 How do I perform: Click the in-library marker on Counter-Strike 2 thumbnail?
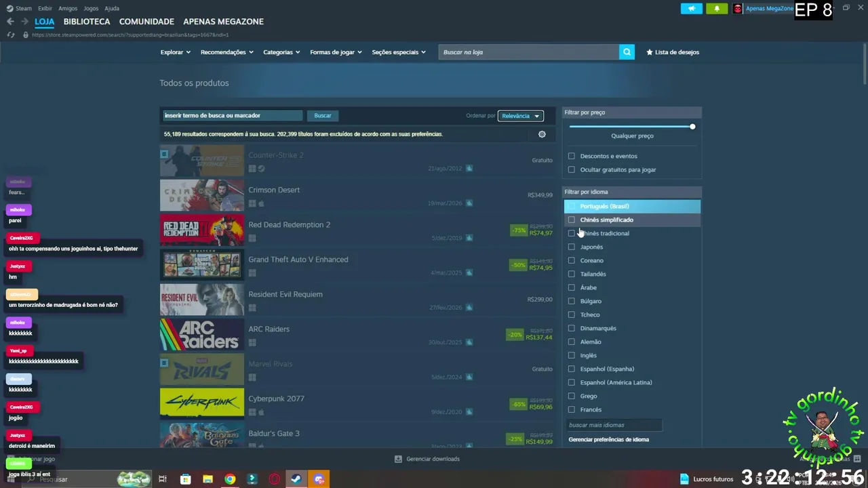coord(164,155)
